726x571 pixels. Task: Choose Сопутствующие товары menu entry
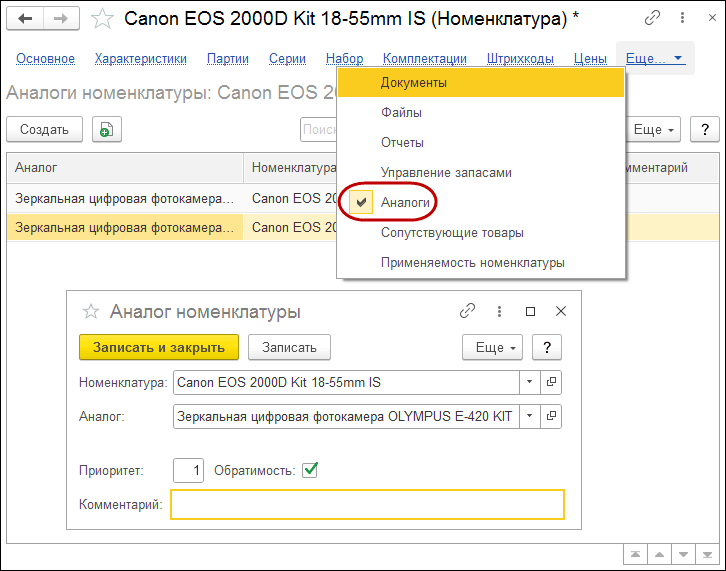point(481,232)
